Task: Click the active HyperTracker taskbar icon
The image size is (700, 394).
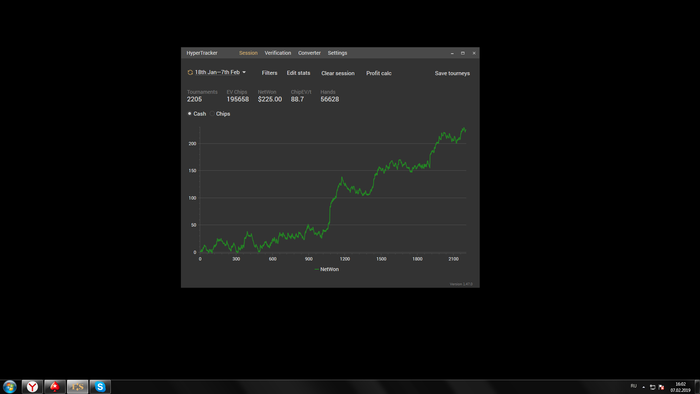Action: 77,387
